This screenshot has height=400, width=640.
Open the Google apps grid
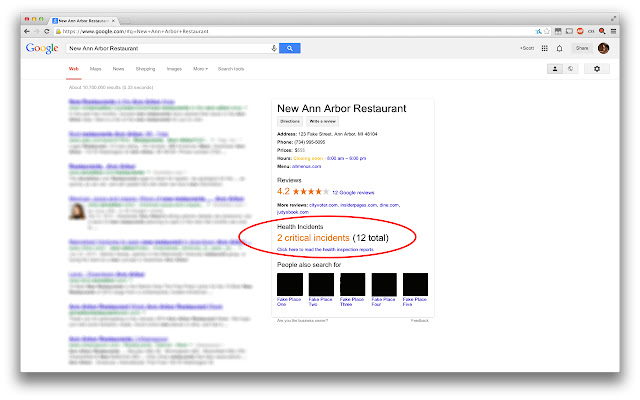(544, 48)
